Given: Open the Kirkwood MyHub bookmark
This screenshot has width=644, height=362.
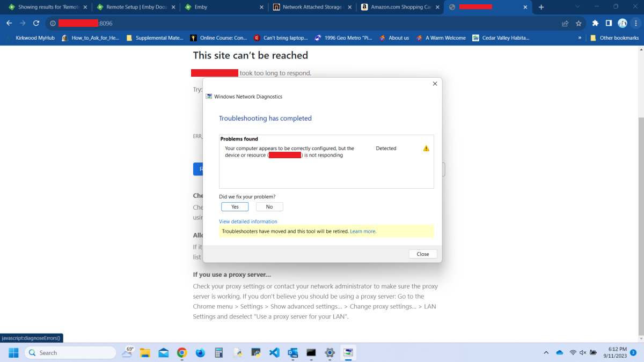Looking at the screenshot, I should (x=31, y=38).
